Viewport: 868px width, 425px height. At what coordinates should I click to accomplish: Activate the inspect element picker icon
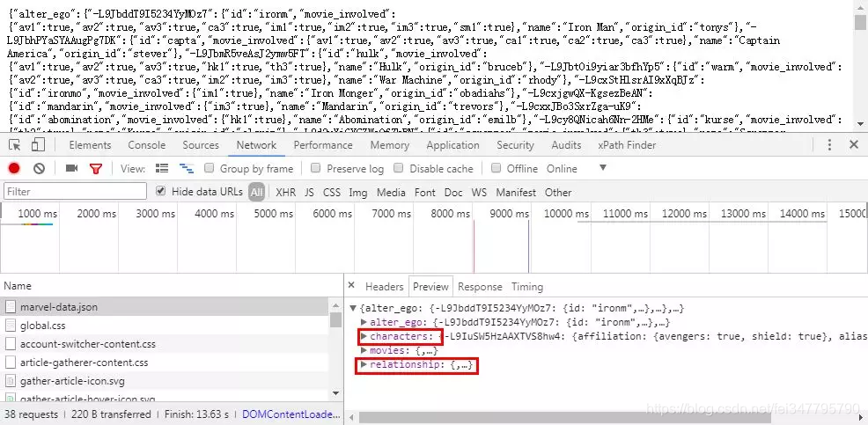[x=15, y=145]
